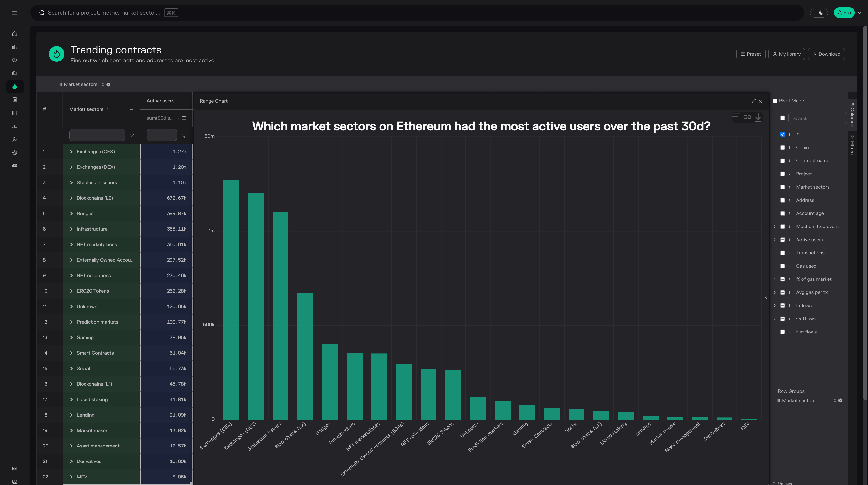This screenshot has height=485, width=868.
Task: Check the Contract name column checkbox
Action: click(x=783, y=161)
